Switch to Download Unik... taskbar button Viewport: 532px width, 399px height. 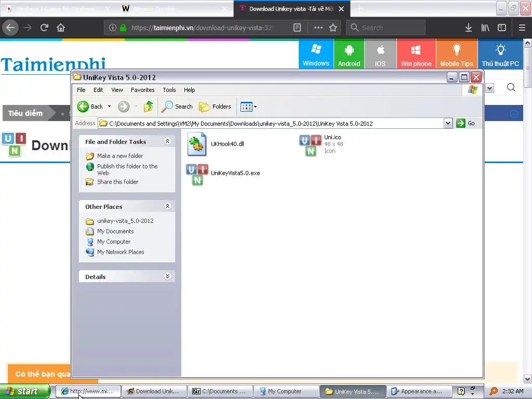pyautogui.click(x=154, y=391)
